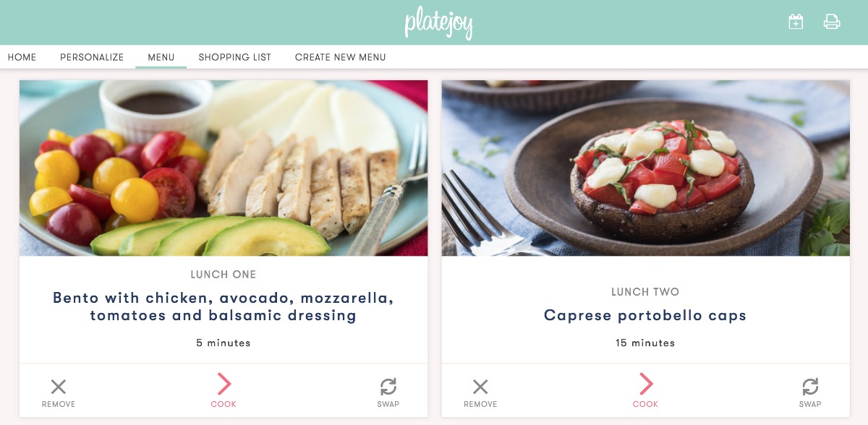Image resolution: width=868 pixels, height=425 pixels.
Task: Click Create New Menu
Action: pos(341,57)
